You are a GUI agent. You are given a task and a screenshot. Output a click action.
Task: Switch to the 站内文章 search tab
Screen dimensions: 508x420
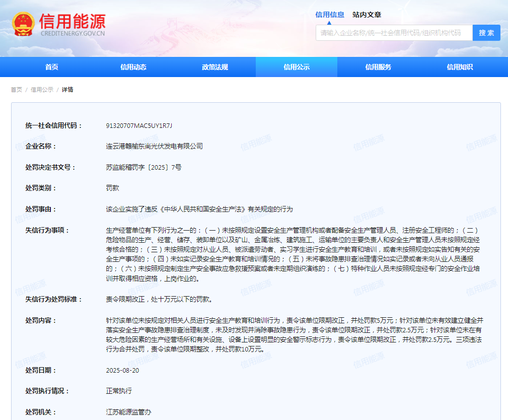coord(367,15)
